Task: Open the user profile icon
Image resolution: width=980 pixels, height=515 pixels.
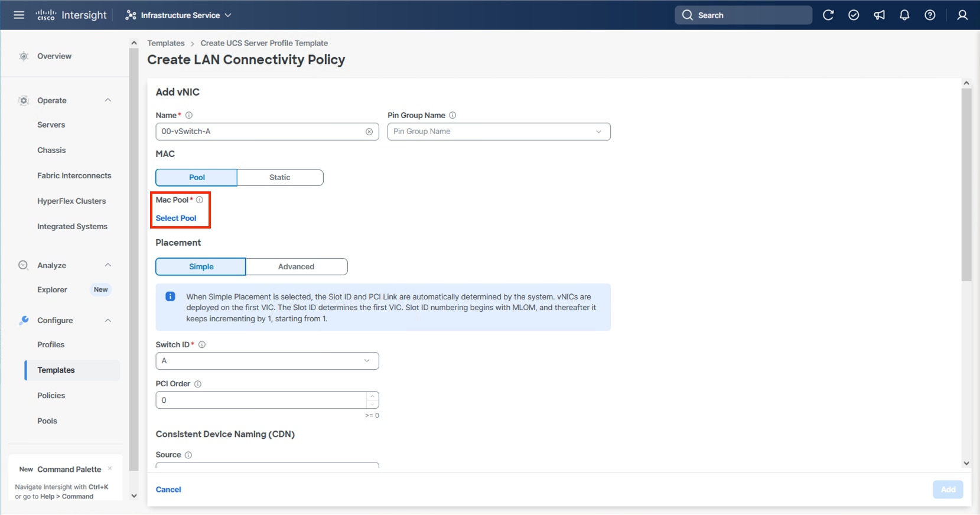Action: (962, 15)
